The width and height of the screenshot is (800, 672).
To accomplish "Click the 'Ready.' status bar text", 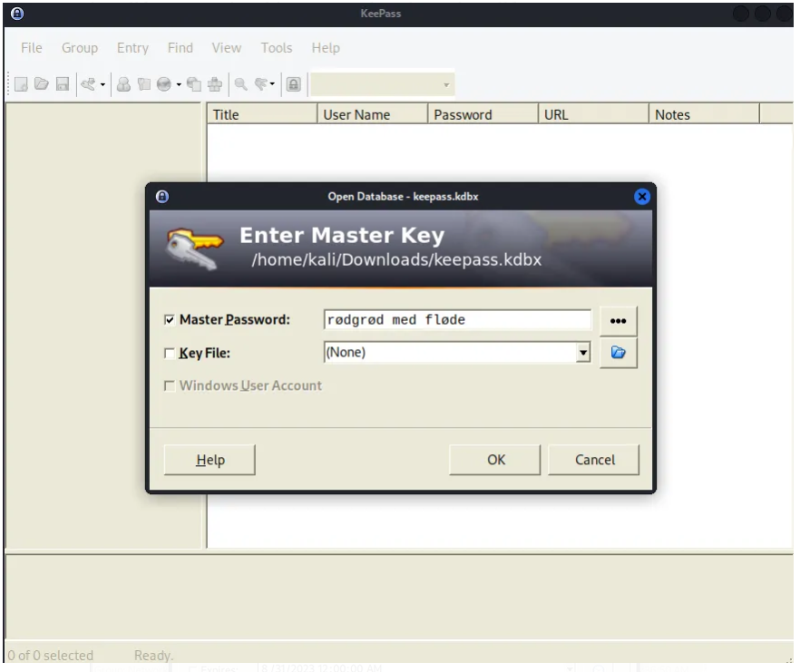I will tap(153, 655).
